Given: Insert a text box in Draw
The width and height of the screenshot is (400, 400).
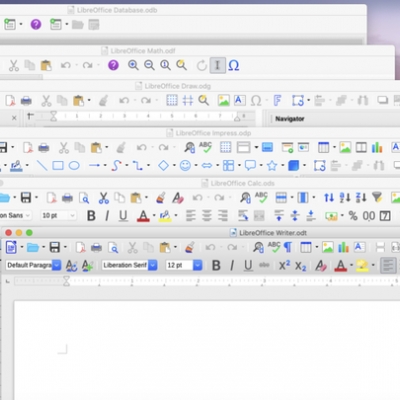Looking at the screenshot, I should coord(240,100).
